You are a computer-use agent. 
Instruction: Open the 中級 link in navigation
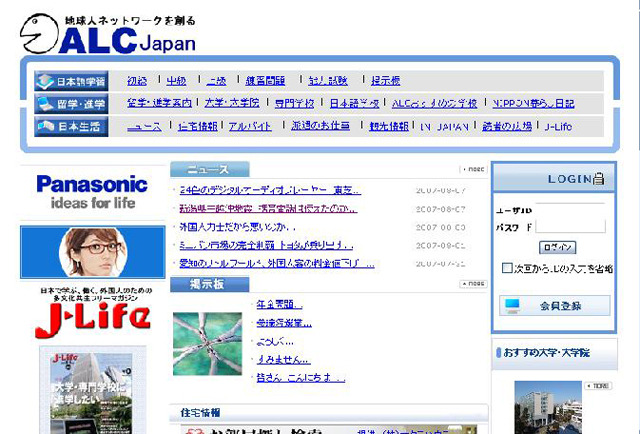(x=176, y=81)
